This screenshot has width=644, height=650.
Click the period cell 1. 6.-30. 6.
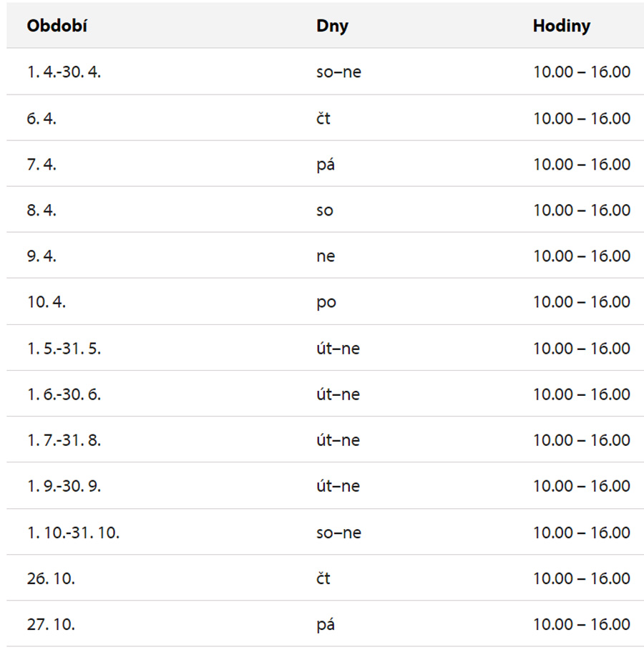(x=64, y=394)
